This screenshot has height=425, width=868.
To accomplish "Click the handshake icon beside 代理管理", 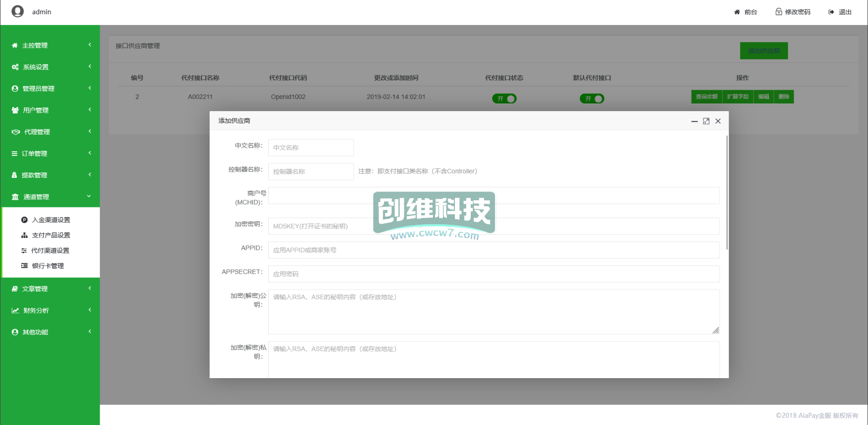I will pos(16,132).
